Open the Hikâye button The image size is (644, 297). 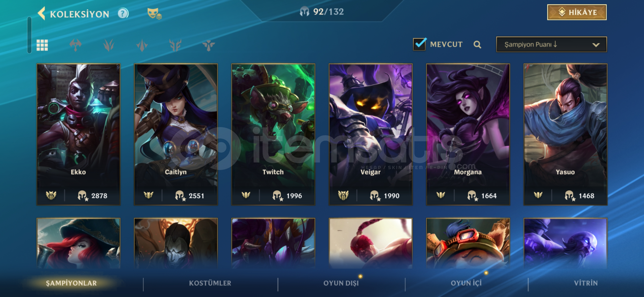(x=577, y=12)
